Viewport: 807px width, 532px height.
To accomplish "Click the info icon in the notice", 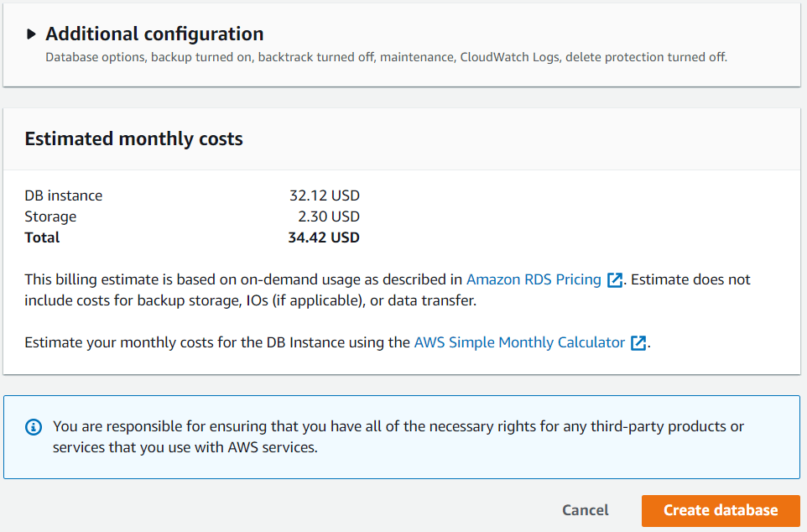I will [34, 427].
